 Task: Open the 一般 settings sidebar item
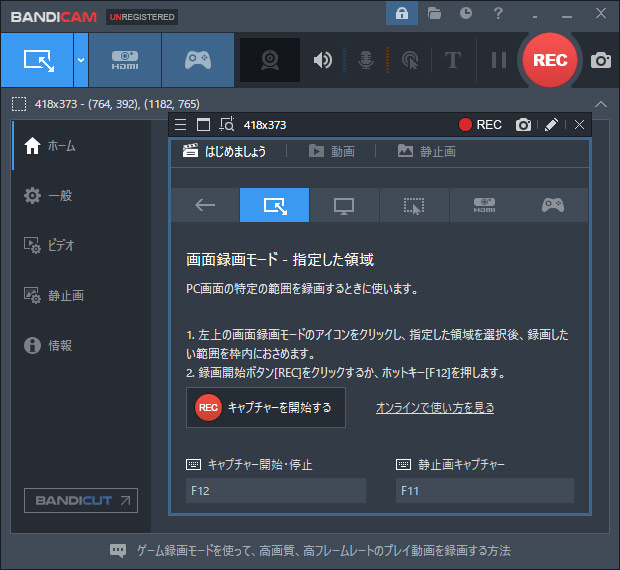(x=81, y=196)
